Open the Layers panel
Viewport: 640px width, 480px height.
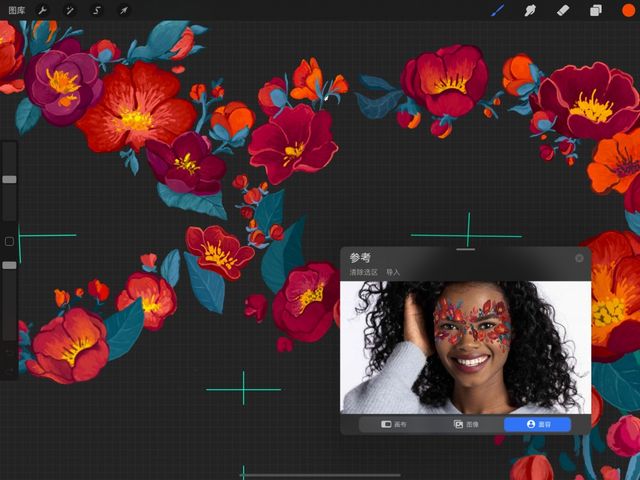coord(595,10)
